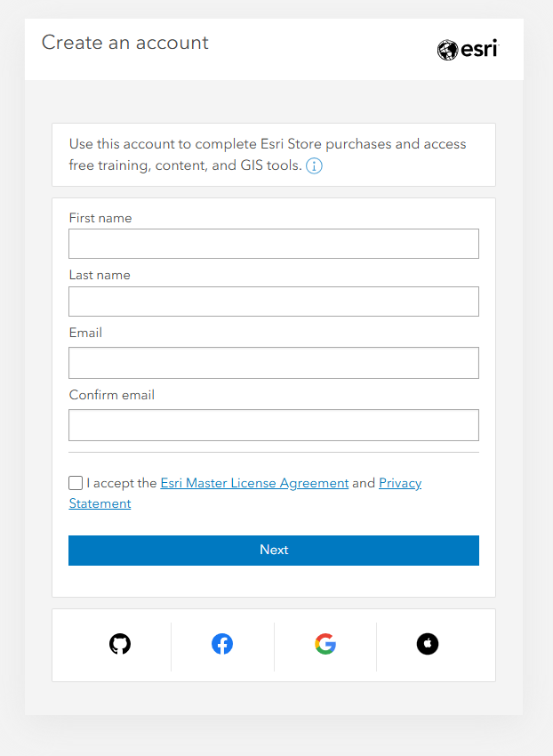Screen dimensions: 553x756
Task: Focus the Email input field
Action: pyautogui.click(x=273, y=363)
